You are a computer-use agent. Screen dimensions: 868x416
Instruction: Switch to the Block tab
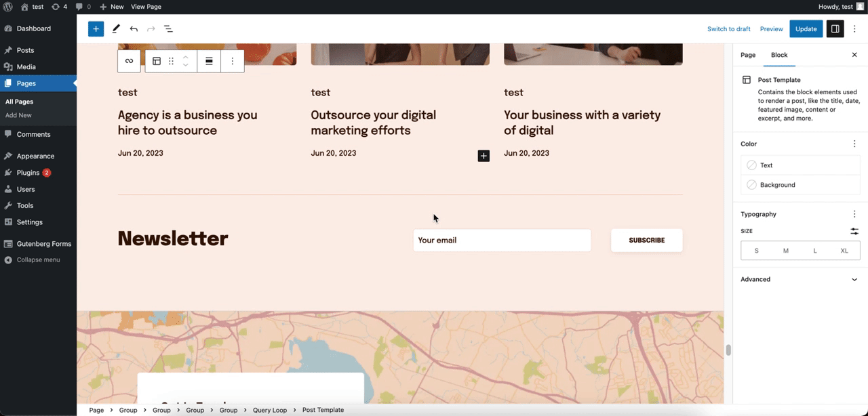pyautogui.click(x=779, y=55)
